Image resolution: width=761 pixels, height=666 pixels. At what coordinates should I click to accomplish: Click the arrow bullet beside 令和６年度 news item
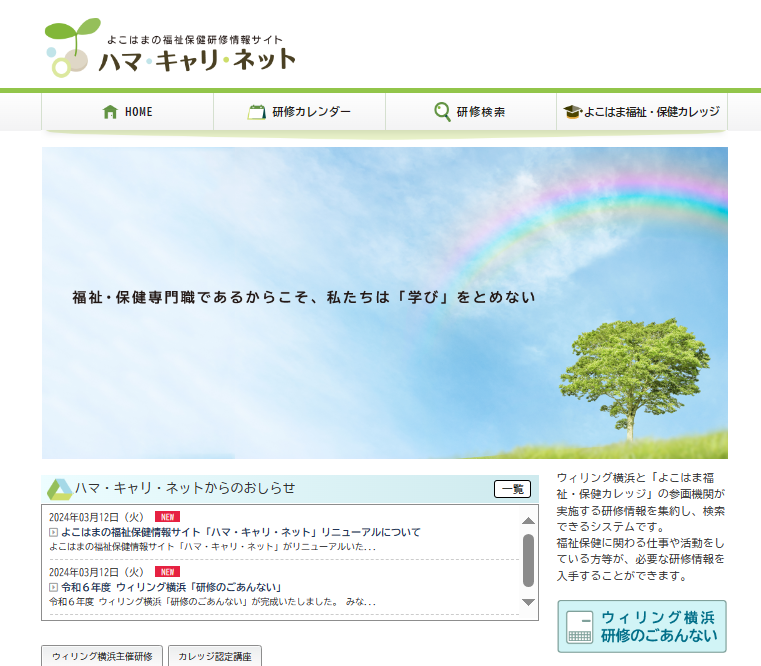click(53, 587)
